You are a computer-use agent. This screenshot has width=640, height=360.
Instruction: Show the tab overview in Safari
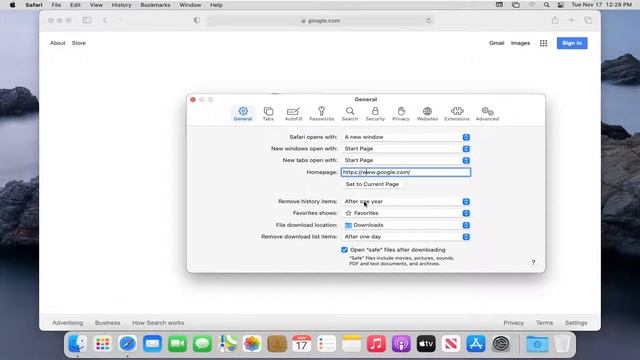(x=588, y=20)
